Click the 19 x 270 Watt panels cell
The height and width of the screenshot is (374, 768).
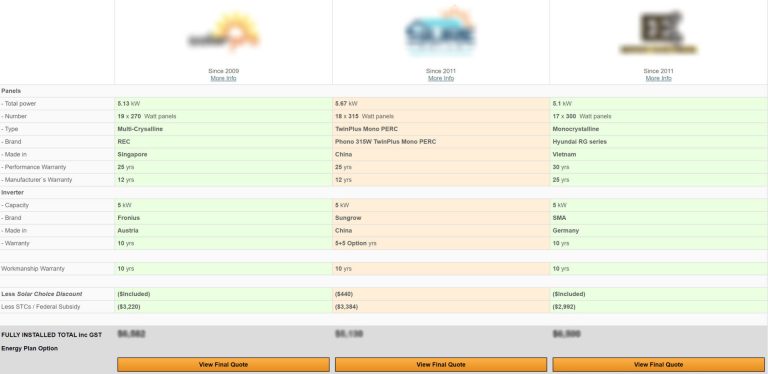pos(223,117)
